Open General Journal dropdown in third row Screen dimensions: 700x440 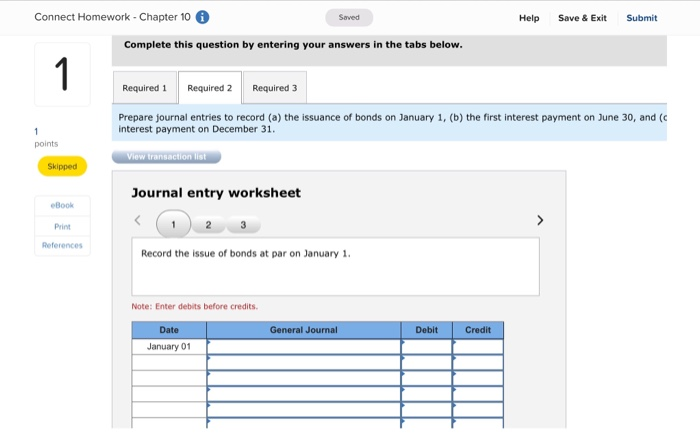click(304, 378)
